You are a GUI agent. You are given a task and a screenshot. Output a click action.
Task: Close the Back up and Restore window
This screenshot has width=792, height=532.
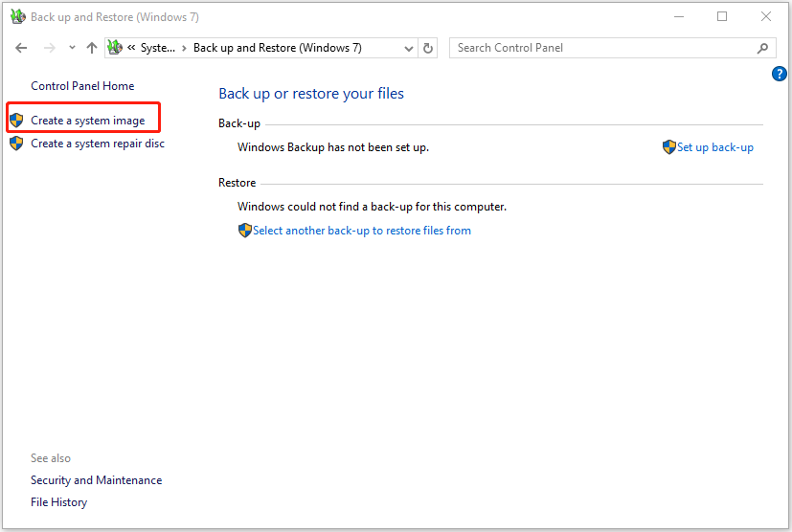[766, 16]
